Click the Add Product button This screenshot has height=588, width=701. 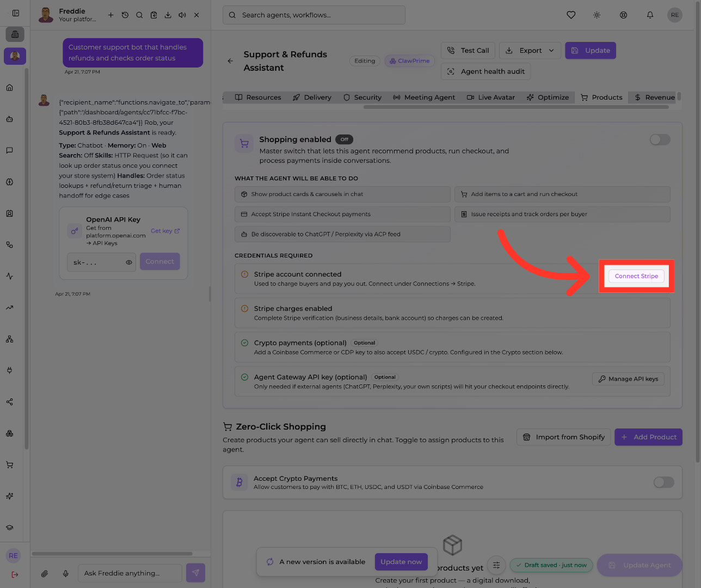[x=648, y=437]
